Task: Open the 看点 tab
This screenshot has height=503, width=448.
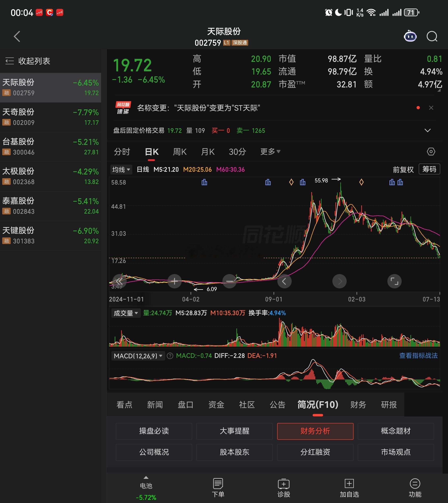Action: (x=124, y=404)
